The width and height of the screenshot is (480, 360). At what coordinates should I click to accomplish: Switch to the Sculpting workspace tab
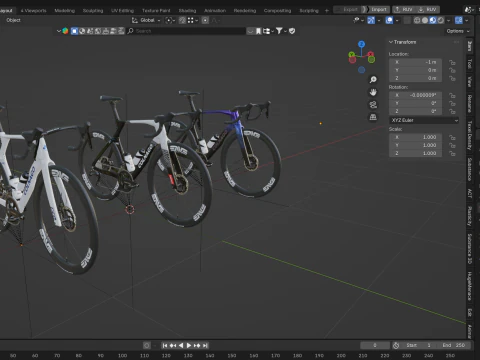coord(93,11)
